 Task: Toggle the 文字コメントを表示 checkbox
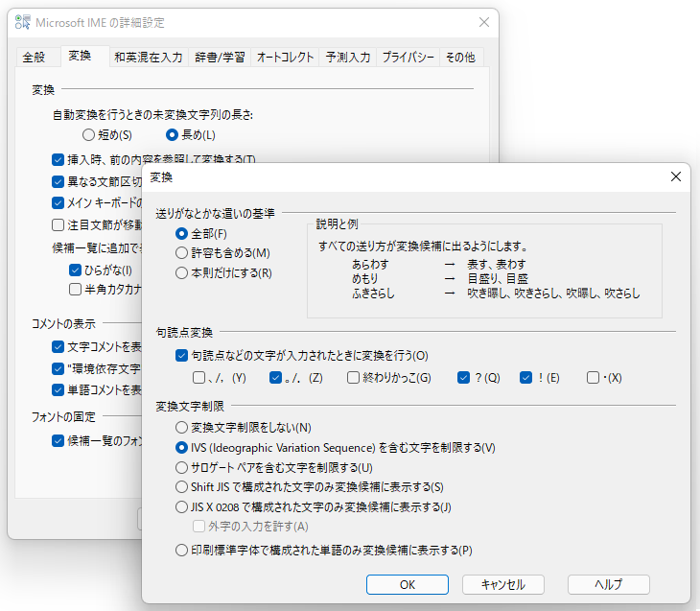pos(58,346)
